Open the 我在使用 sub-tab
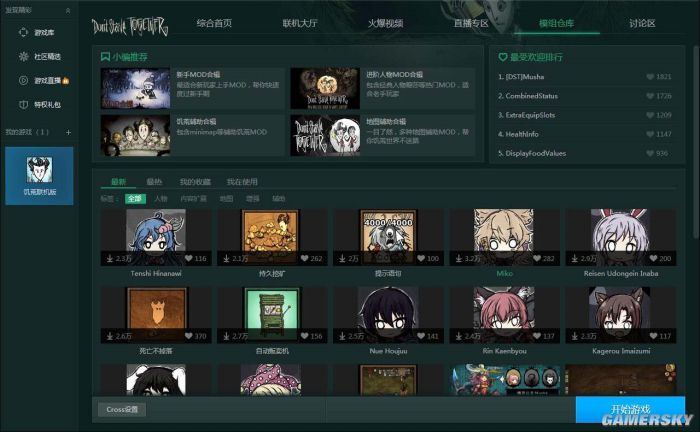 click(242, 182)
